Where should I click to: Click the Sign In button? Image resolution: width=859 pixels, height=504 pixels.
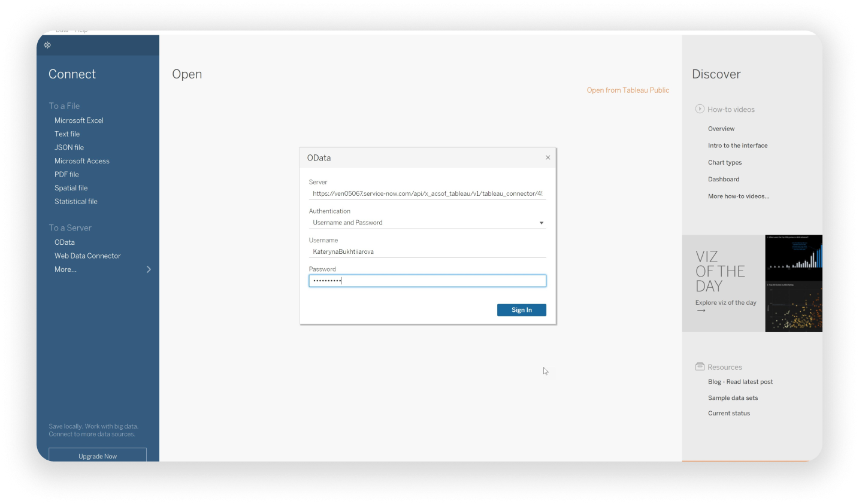522,310
